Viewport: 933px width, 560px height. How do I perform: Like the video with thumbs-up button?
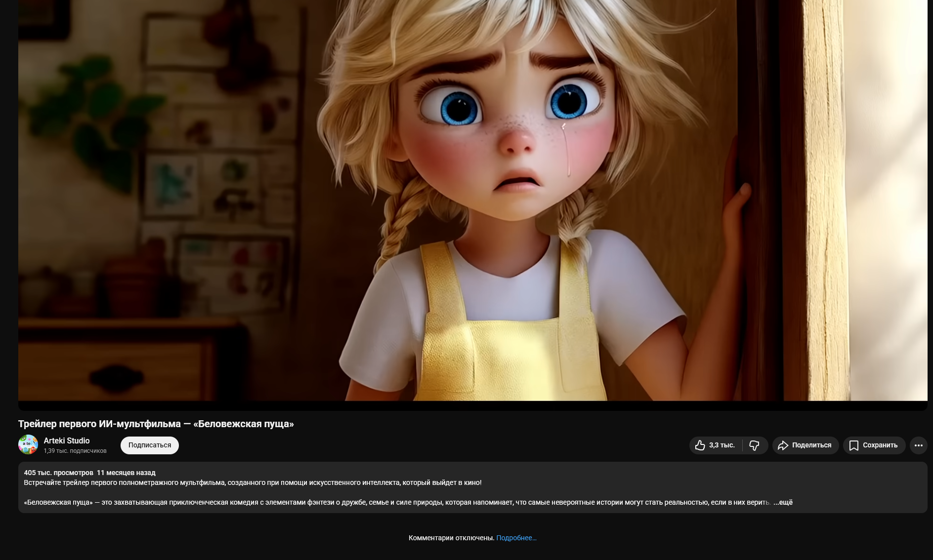716,445
